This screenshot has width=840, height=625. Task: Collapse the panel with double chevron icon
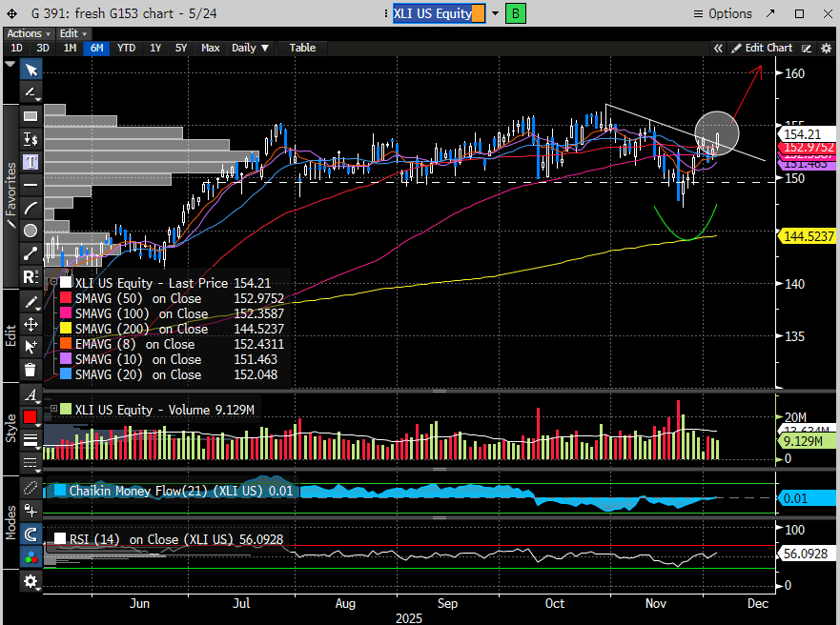[x=718, y=49]
